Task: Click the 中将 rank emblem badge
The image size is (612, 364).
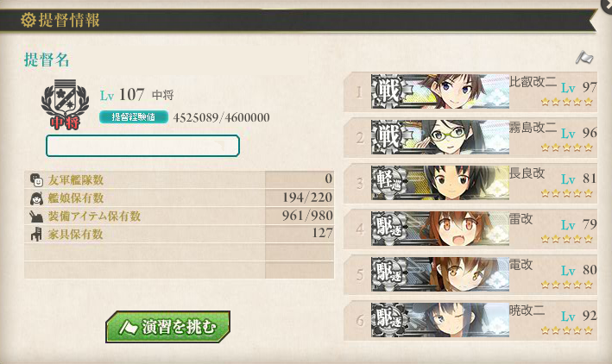Action: (65, 104)
